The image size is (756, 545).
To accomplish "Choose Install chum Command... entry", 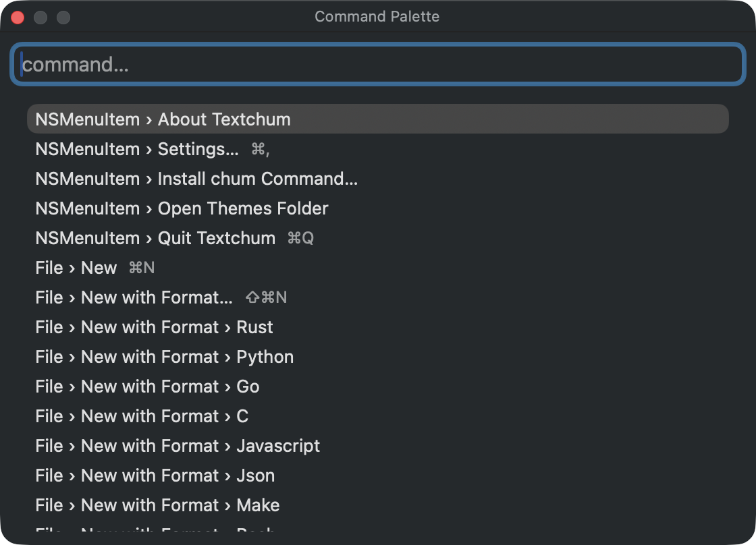I will 378,179.
